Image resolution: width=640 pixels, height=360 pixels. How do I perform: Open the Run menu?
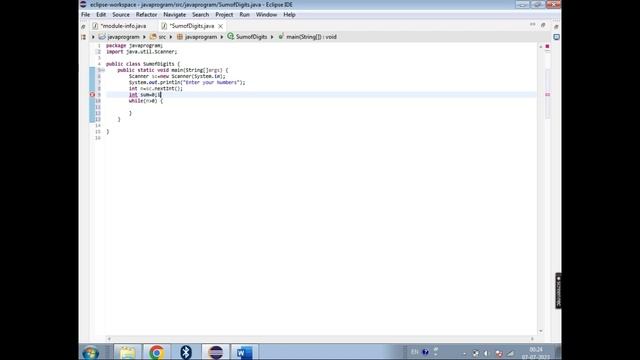point(244,15)
